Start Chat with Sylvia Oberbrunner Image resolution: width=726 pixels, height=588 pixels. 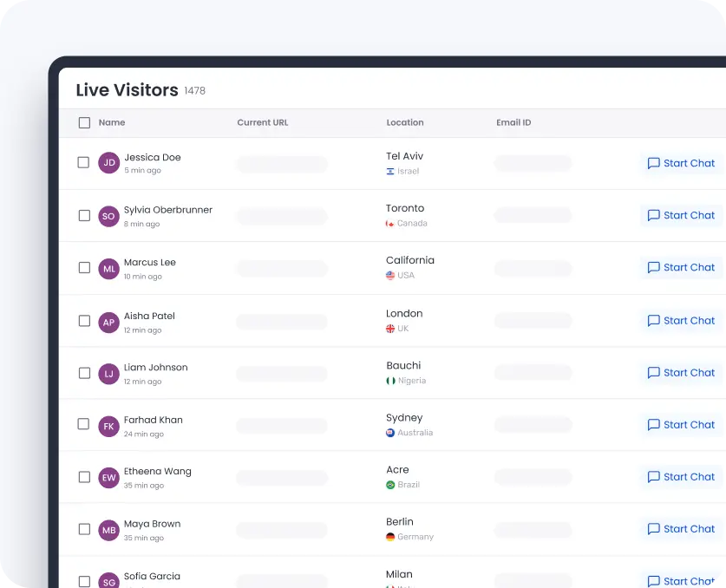coord(681,215)
